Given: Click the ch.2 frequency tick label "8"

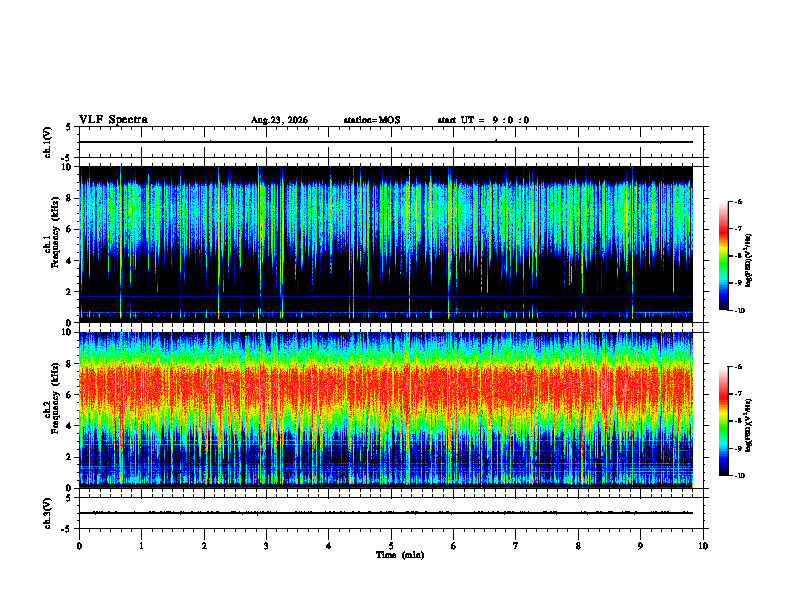Looking at the screenshot, I should (x=69, y=364).
